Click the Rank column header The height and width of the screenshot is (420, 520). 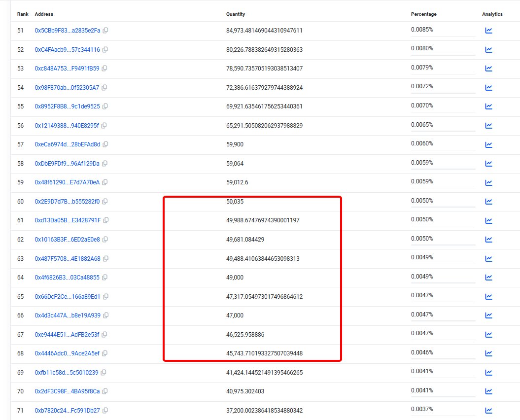pyautogui.click(x=23, y=14)
